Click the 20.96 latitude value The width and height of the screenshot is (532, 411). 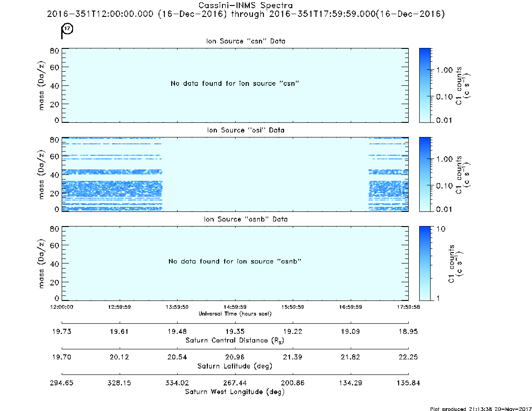click(235, 357)
